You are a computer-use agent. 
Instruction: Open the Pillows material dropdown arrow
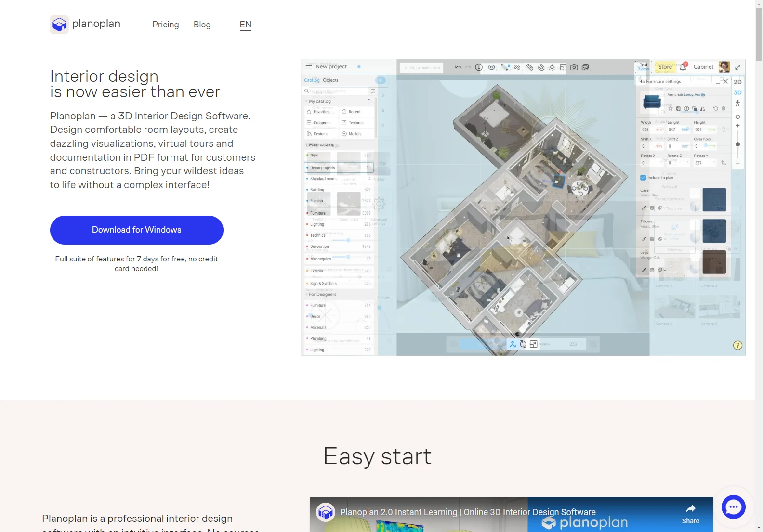click(665, 239)
